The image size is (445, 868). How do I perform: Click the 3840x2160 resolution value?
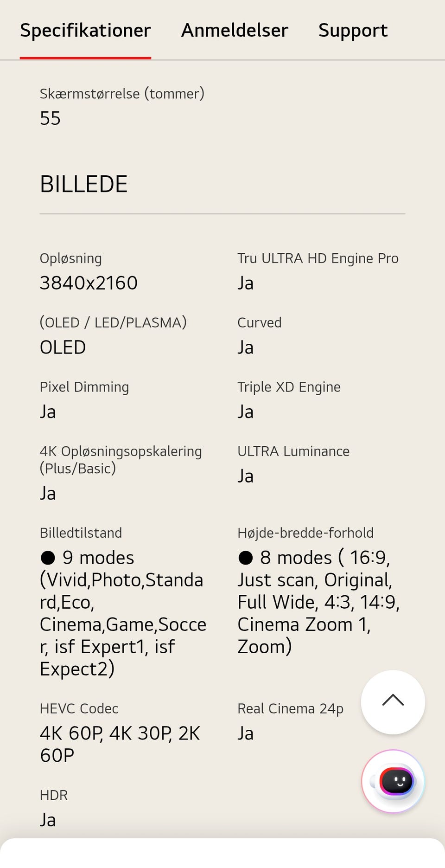pyautogui.click(x=89, y=283)
